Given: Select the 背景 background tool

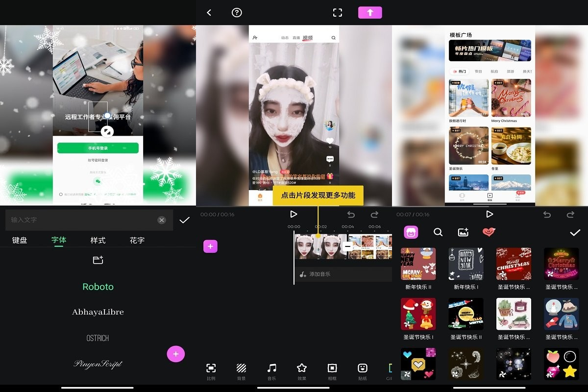Looking at the screenshot, I should coord(241,370).
